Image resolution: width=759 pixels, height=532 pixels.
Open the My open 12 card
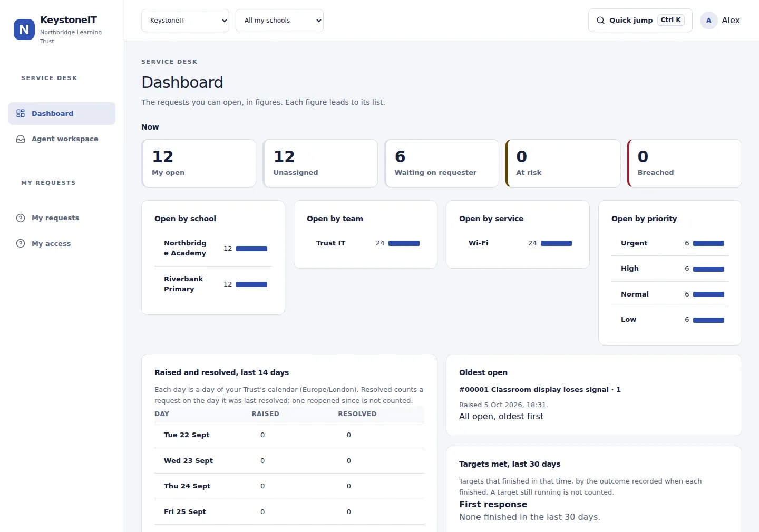point(199,163)
